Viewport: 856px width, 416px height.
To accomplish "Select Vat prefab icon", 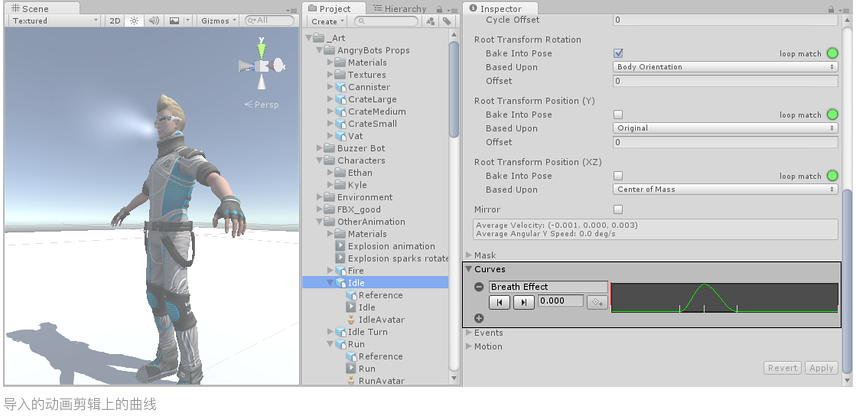I will (341, 136).
